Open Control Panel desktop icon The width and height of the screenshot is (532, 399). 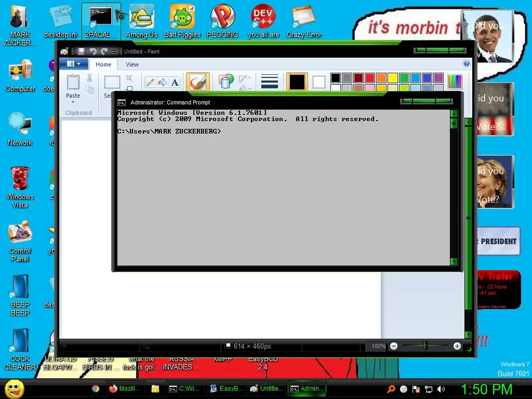(20, 242)
